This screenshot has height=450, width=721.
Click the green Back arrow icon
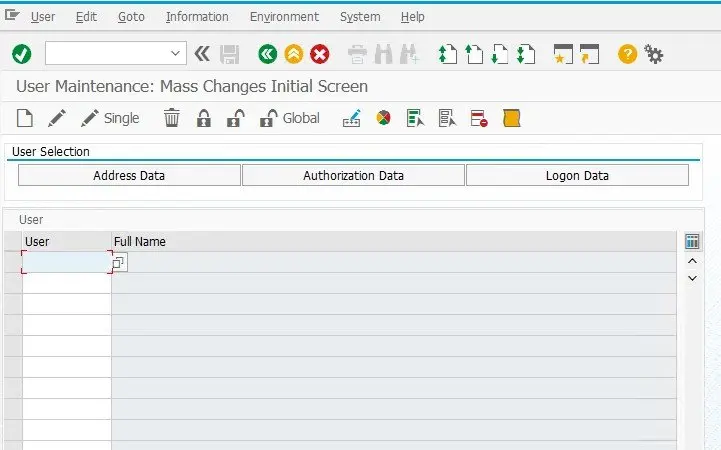point(267,54)
